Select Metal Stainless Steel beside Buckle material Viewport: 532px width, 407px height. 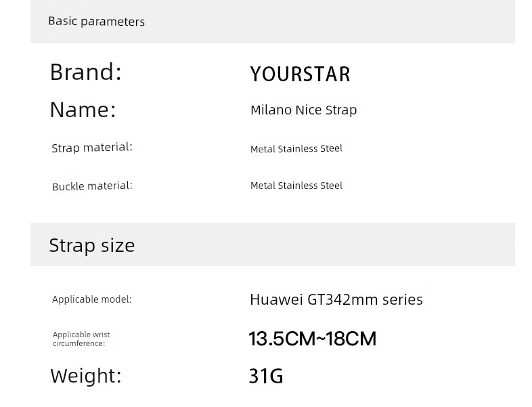click(x=296, y=186)
